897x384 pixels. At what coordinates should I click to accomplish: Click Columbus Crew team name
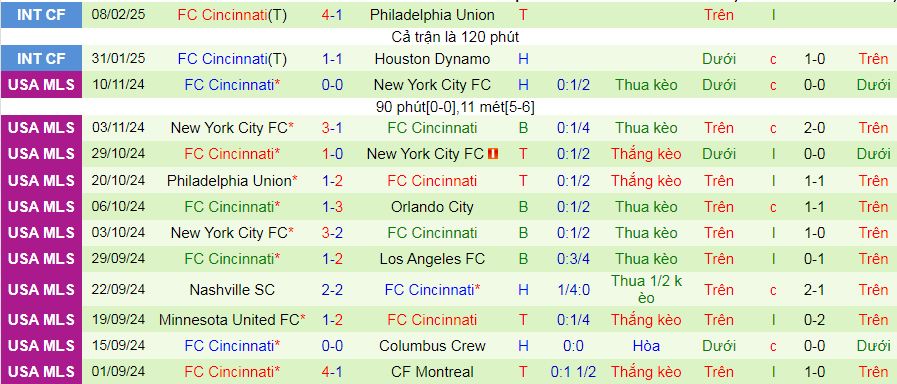point(432,346)
